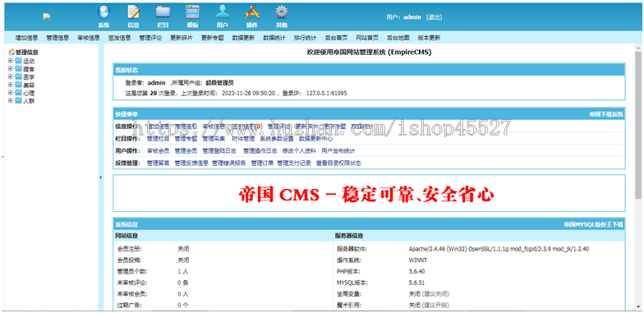This screenshot has width=644, height=313.
Task: Click the folder icon for 美容
Action: [x=18, y=85]
